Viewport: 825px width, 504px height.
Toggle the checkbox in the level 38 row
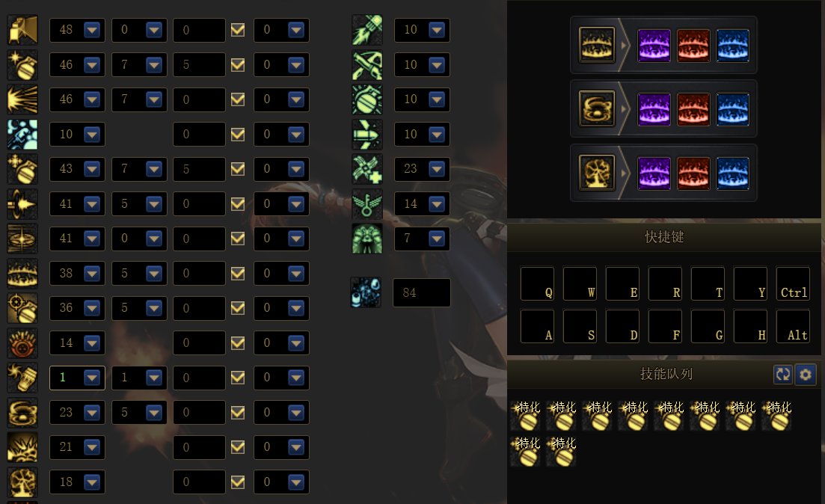(x=238, y=273)
